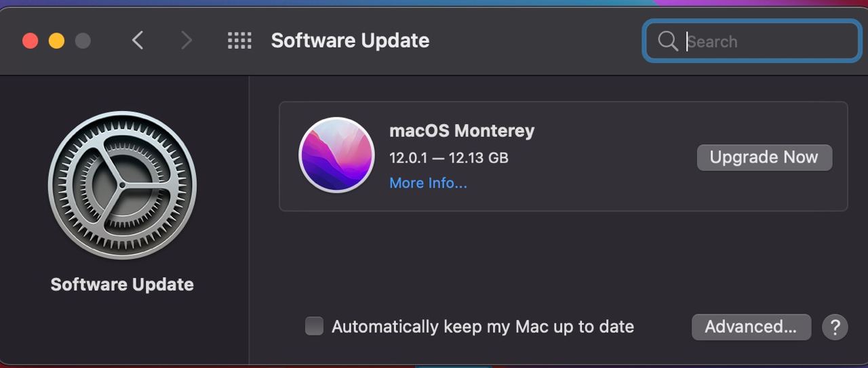
Task: Click the Software Update label under gear
Action: (122, 284)
